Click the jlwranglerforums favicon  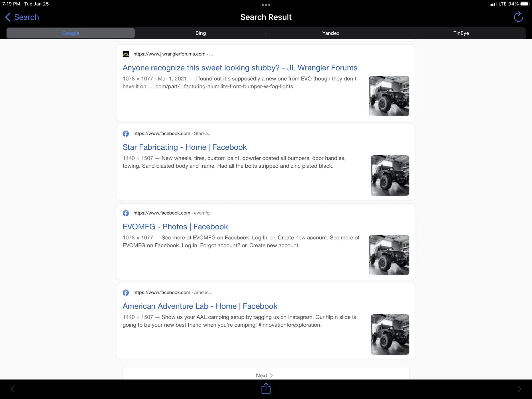[126, 54]
